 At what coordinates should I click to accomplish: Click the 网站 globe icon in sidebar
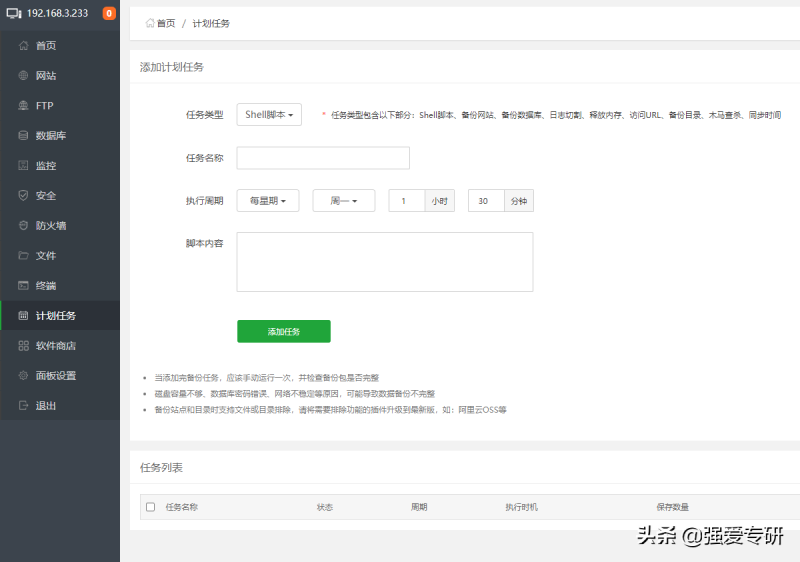tap(23, 75)
